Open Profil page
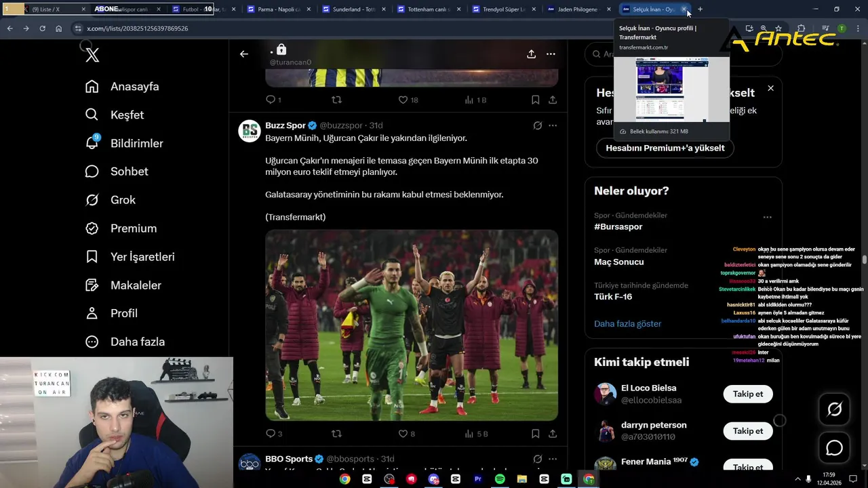The image size is (868, 488). 111,313
